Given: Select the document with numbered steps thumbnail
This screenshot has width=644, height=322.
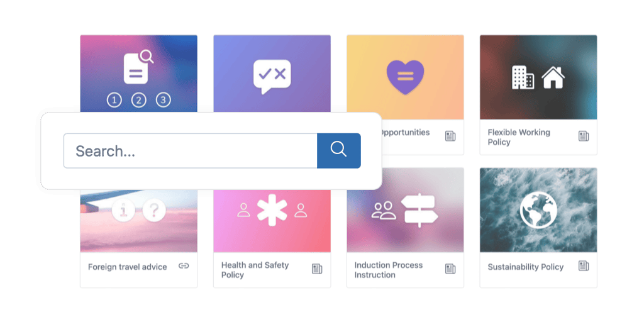Looking at the screenshot, I should tap(139, 74).
